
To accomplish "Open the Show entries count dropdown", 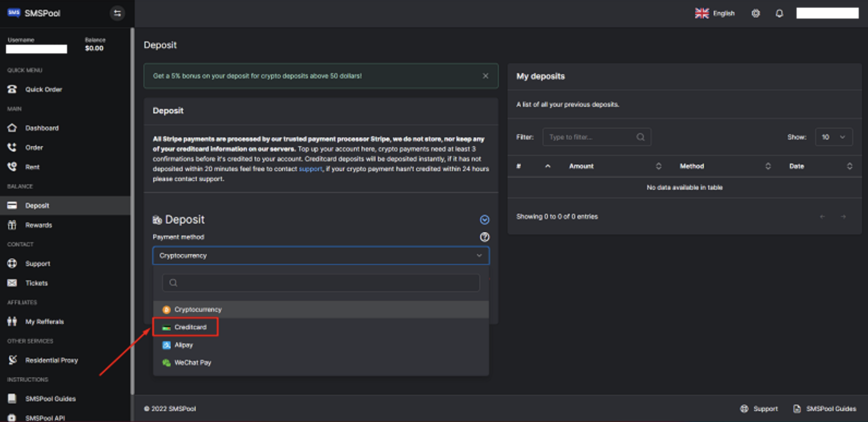I will [x=833, y=137].
